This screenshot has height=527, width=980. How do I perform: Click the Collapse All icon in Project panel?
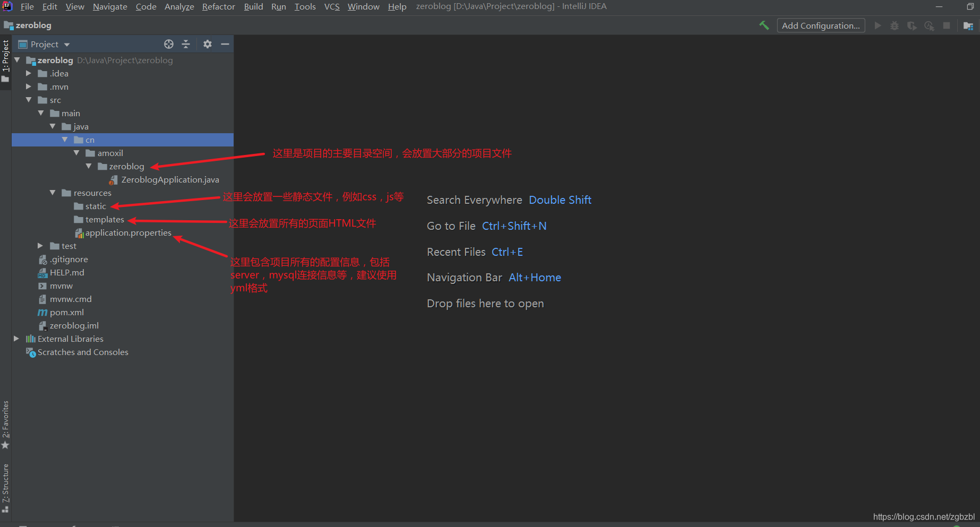186,44
